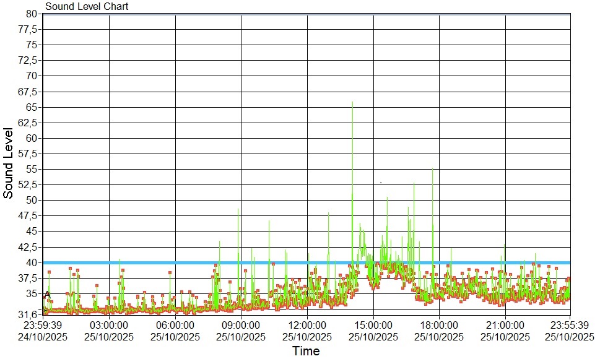Click the 03:00:00 time axis label
This screenshot has height=364, width=613.
(109, 325)
